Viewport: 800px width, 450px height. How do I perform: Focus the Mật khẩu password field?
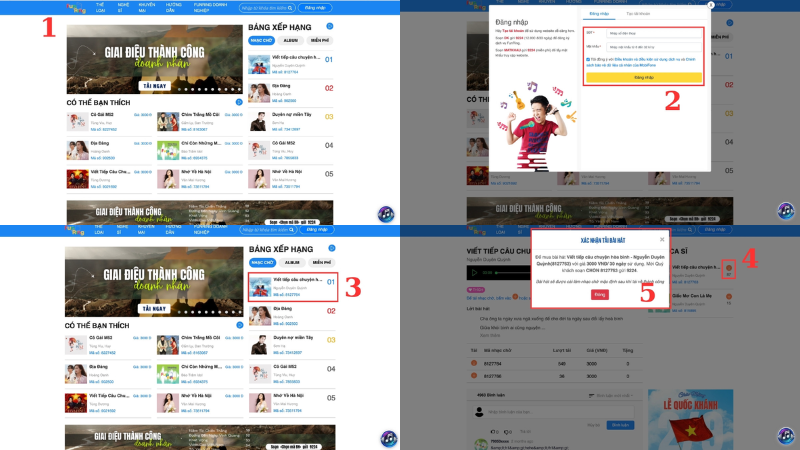pyautogui.click(x=654, y=47)
